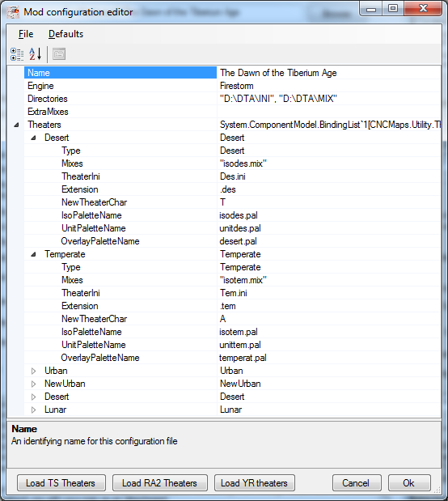Close the Mod configuration editor window

click(x=423, y=9)
